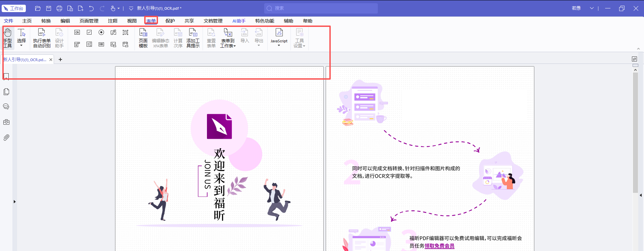Insert a radio button form field

click(101, 32)
